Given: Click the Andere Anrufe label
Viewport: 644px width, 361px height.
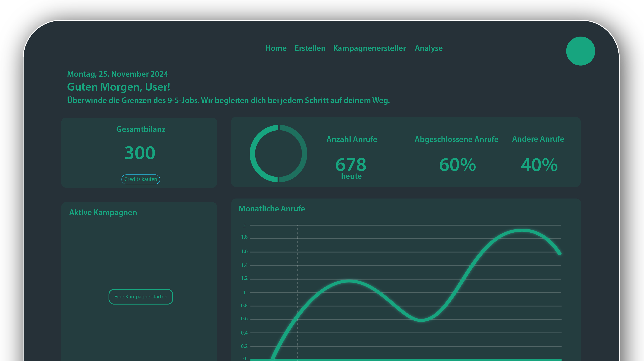Looking at the screenshot, I should click(x=538, y=139).
